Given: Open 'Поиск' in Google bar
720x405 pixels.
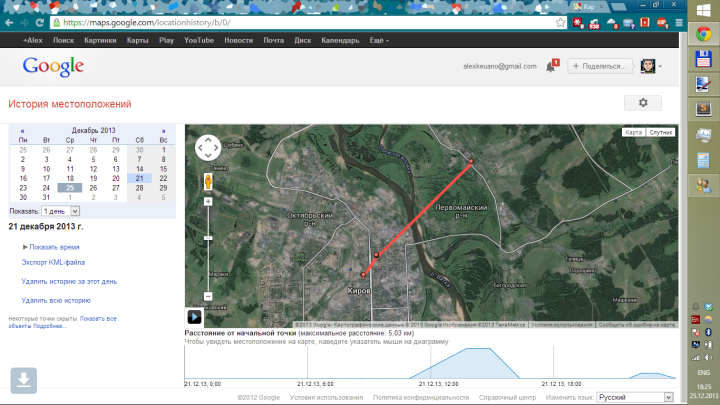Looking at the screenshot, I should [63, 40].
